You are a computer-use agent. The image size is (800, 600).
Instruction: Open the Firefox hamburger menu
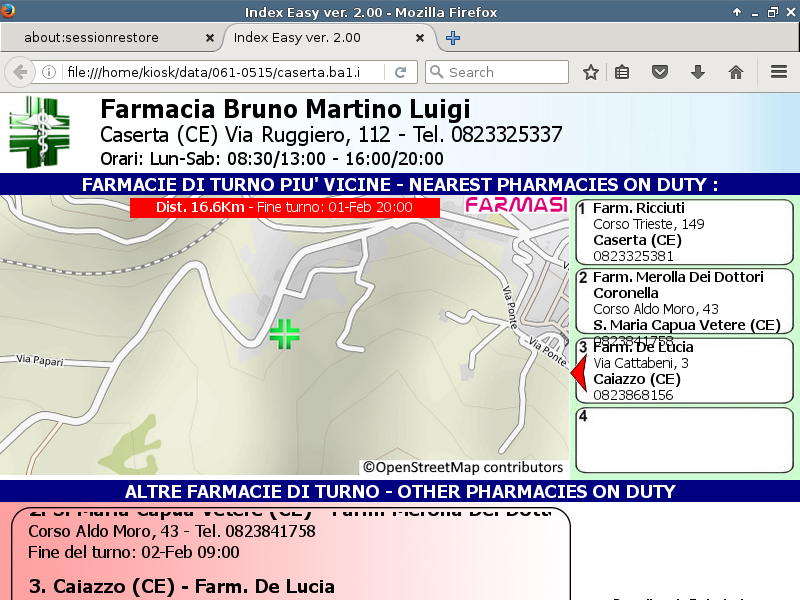click(779, 72)
